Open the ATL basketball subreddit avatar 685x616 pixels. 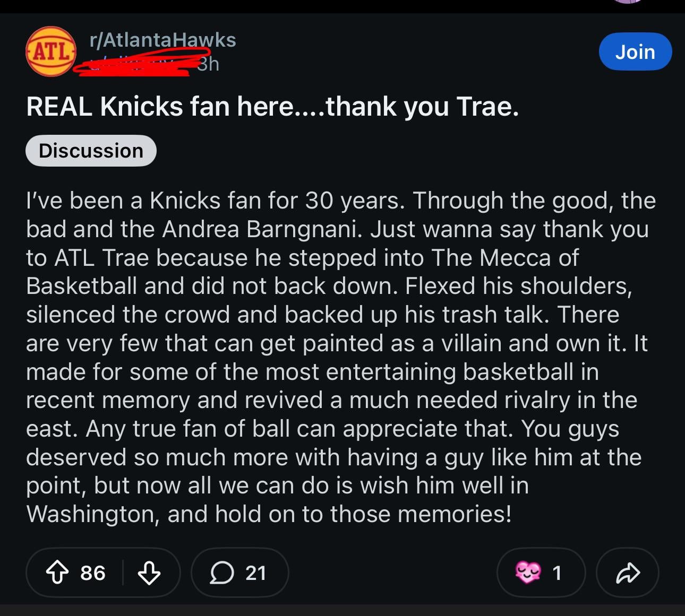[x=51, y=51]
